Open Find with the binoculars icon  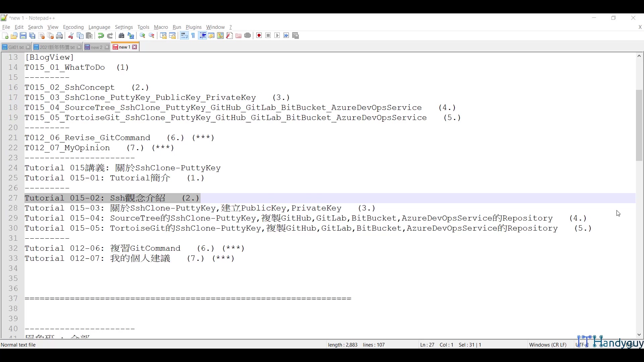pyautogui.click(x=121, y=36)
